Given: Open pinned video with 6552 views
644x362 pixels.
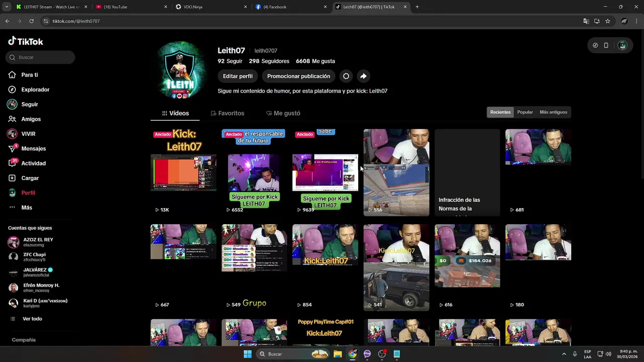Looking at the screenshot, I should tap(254, 172).
